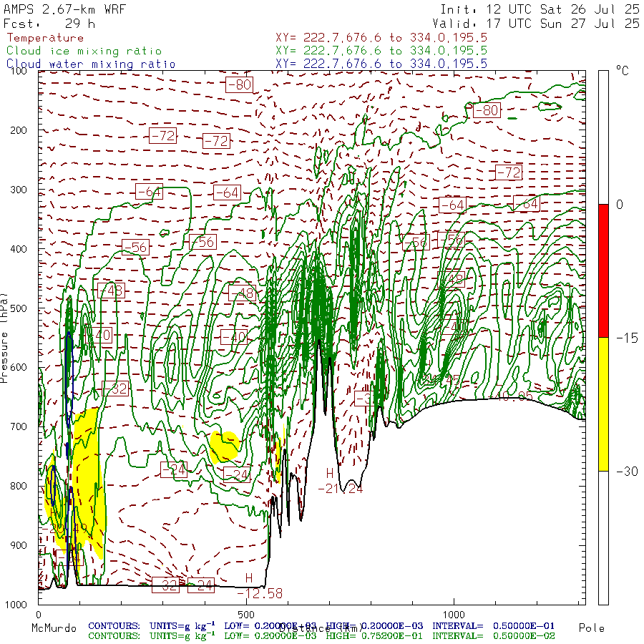Click the '900' pressure axis tick label

(19, 545)
